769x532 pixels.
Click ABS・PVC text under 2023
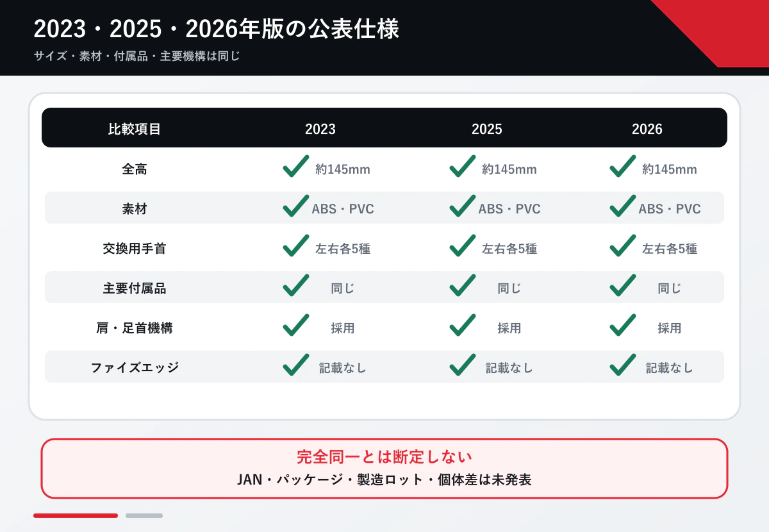pyautogui.click(x=343, y=209)
